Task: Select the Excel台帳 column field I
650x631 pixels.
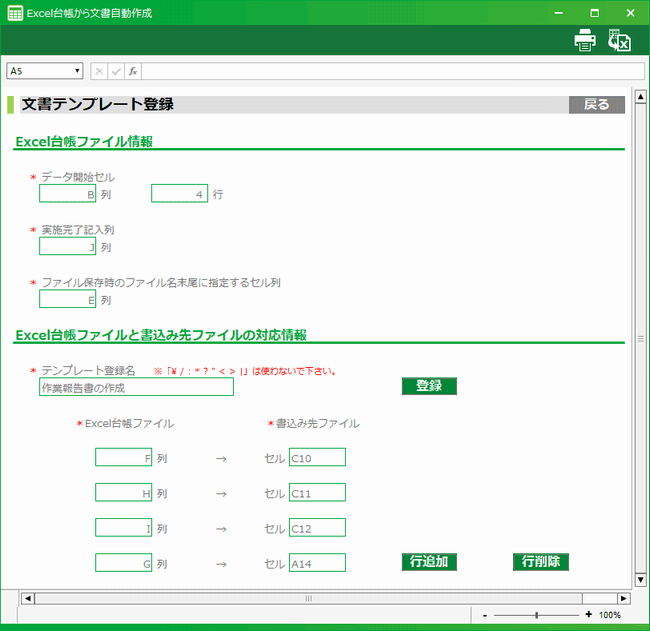Action: 124,528
